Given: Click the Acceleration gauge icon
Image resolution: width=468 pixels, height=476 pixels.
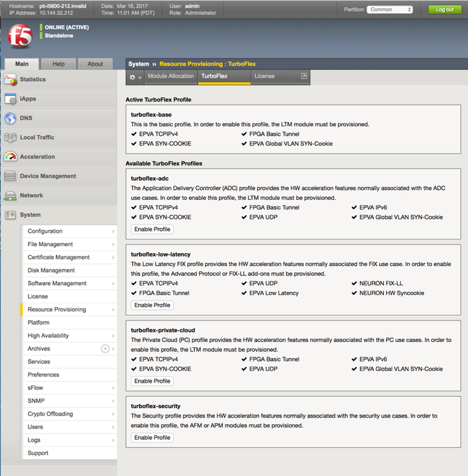Looking at the screenshot, I should pyautogui.click(x=10, y=157).
